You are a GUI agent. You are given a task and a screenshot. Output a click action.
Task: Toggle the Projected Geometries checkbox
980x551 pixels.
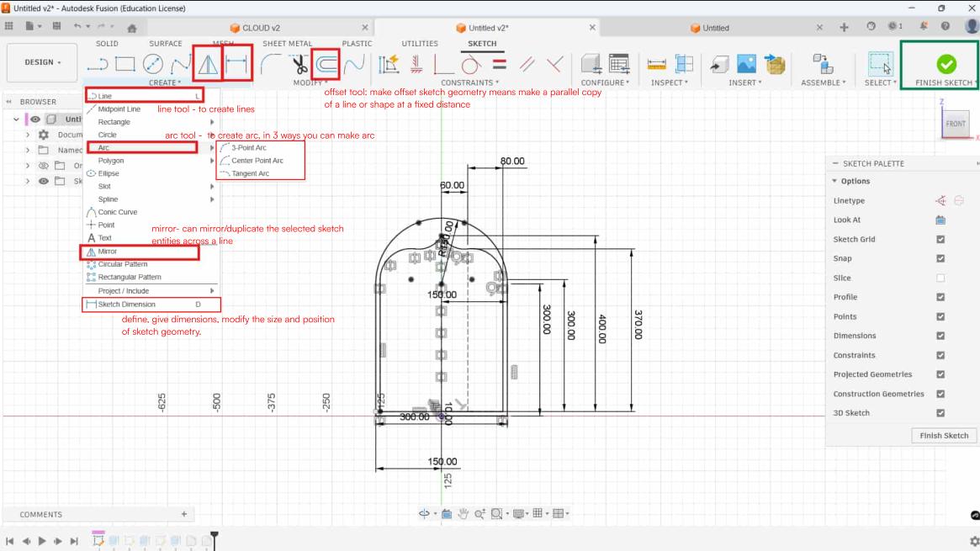click(x=940, y=374)
